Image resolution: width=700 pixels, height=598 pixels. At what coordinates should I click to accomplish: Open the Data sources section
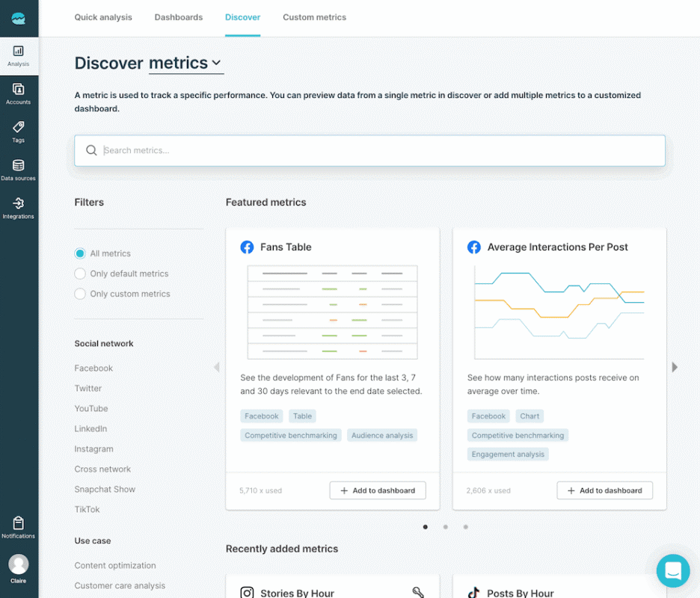(x=18, y=169)
